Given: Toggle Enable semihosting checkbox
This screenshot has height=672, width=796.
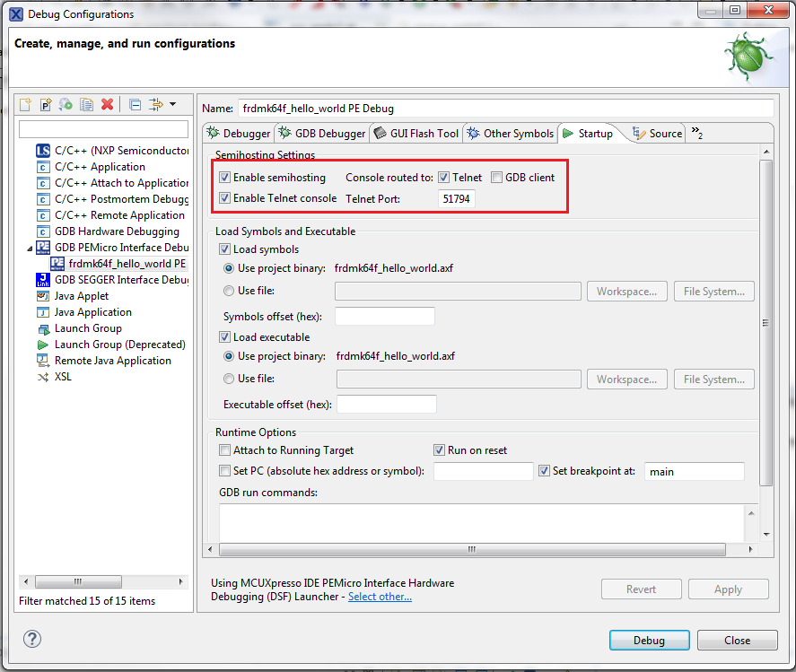Looking at the screenshot, I should tap(225, 178).
